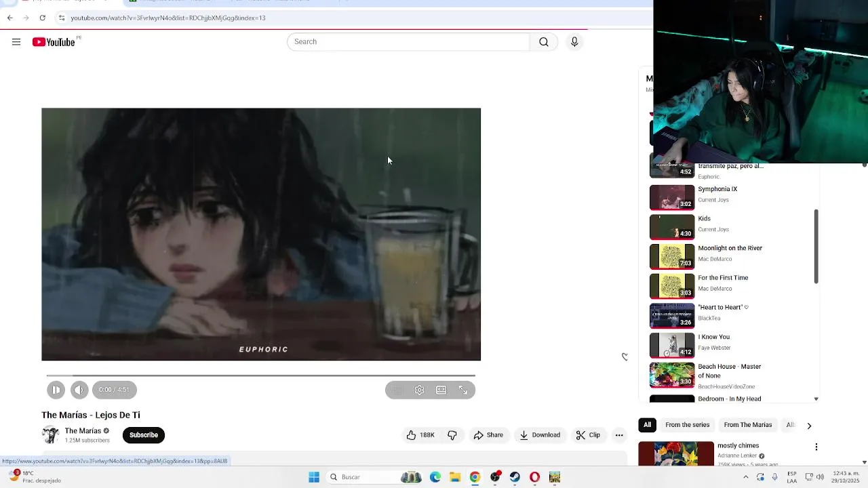Share the video
This screenshot has height=488, width=868.
pyautogui.click(x=488, y=435)
